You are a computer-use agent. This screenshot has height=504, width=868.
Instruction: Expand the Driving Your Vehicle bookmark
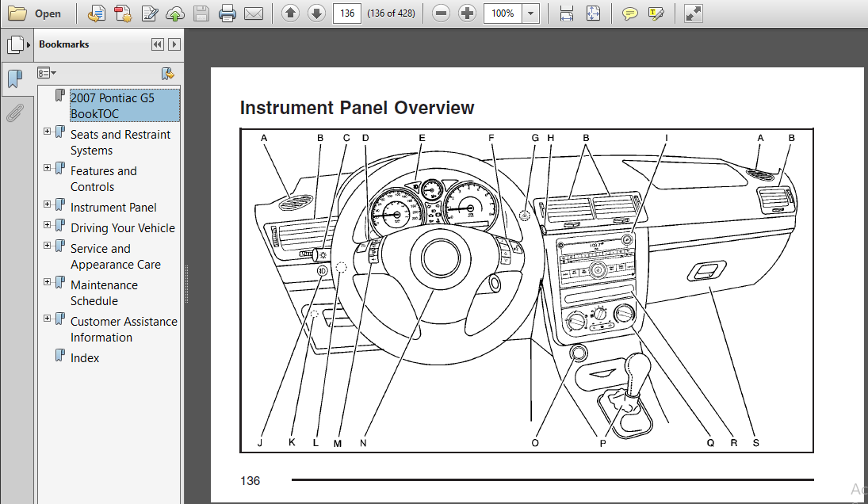(47, 224)
